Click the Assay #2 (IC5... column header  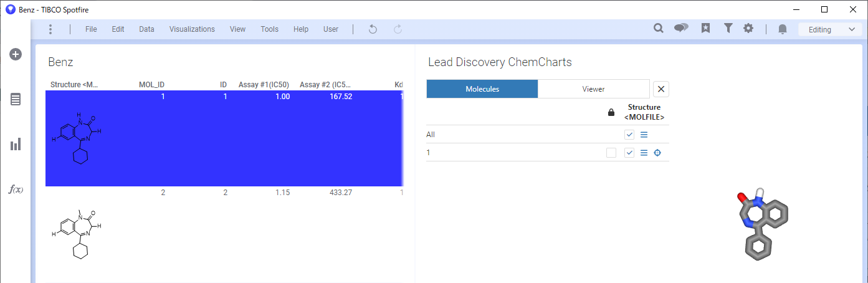[325, 84]
